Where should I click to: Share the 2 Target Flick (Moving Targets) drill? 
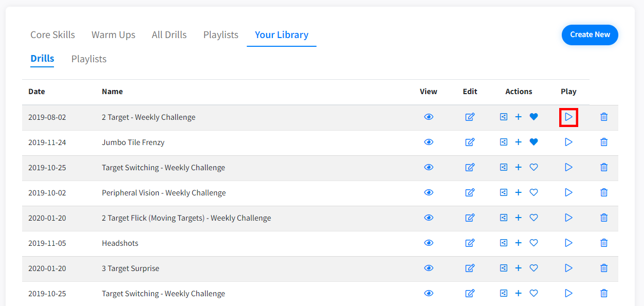(x=504, y=218)
